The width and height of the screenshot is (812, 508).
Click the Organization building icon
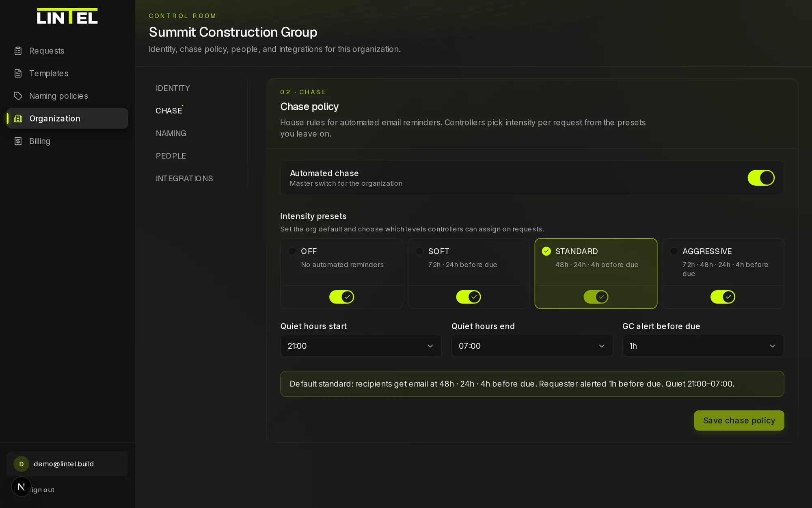[18, 119]
